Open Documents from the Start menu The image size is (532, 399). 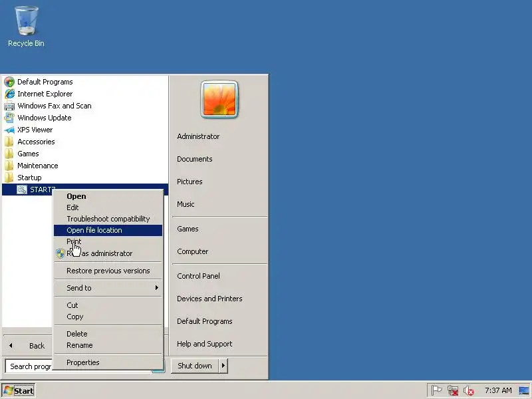(x=194, y=159)
